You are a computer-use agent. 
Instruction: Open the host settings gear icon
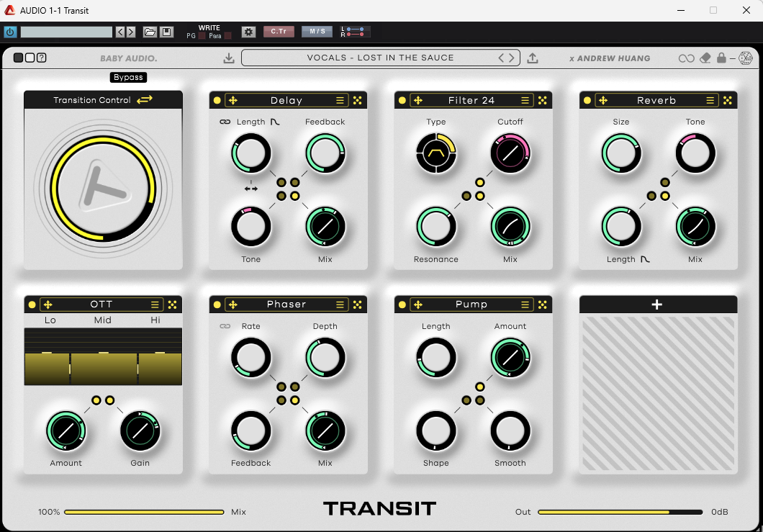248,32
